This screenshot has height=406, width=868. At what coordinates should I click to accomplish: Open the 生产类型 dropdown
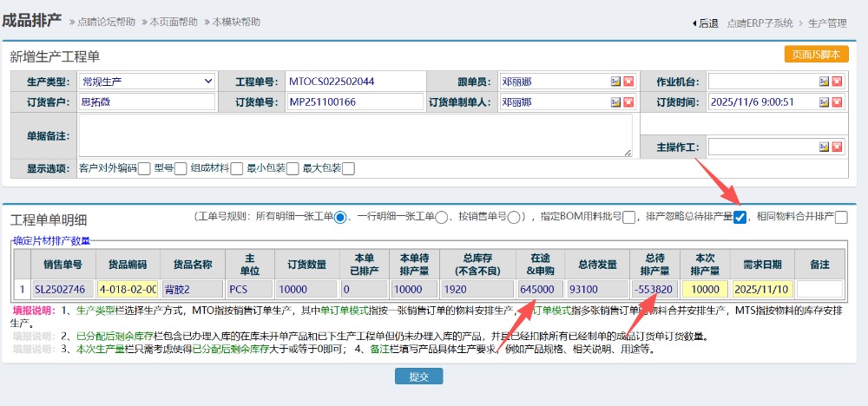tap(147, 82)
